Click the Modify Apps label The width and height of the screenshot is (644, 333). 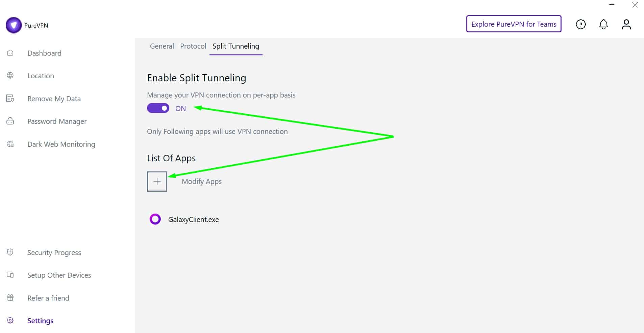(202, 182)
